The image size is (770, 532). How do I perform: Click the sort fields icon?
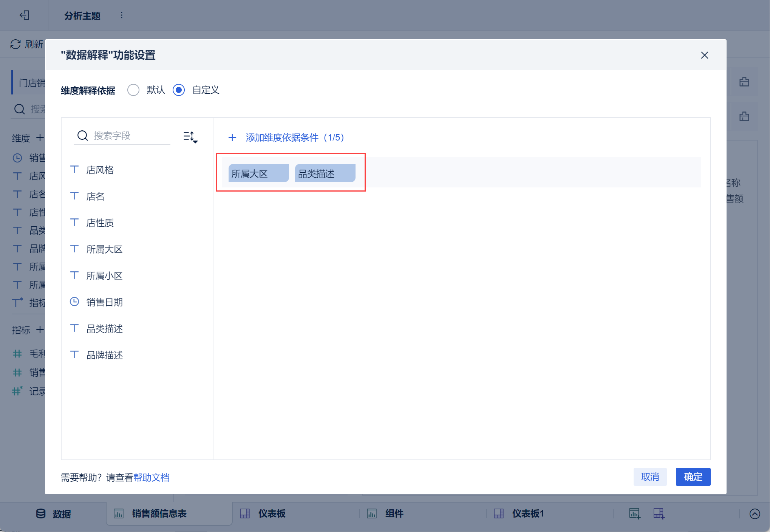tap(190, 137)
